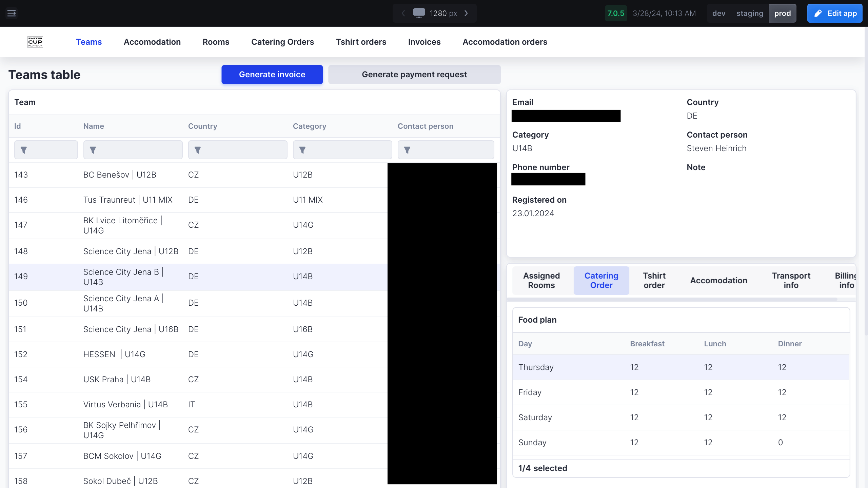Click the Dinner column header
Viewport: 868px width, 488px height.
pyautogui.click(x=790, y=344)
